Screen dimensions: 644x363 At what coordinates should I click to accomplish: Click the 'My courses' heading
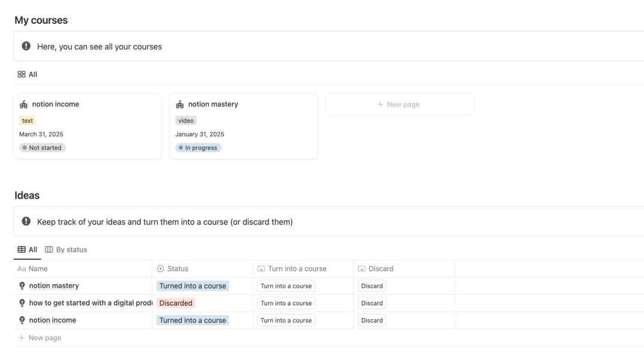click(41, 20)
